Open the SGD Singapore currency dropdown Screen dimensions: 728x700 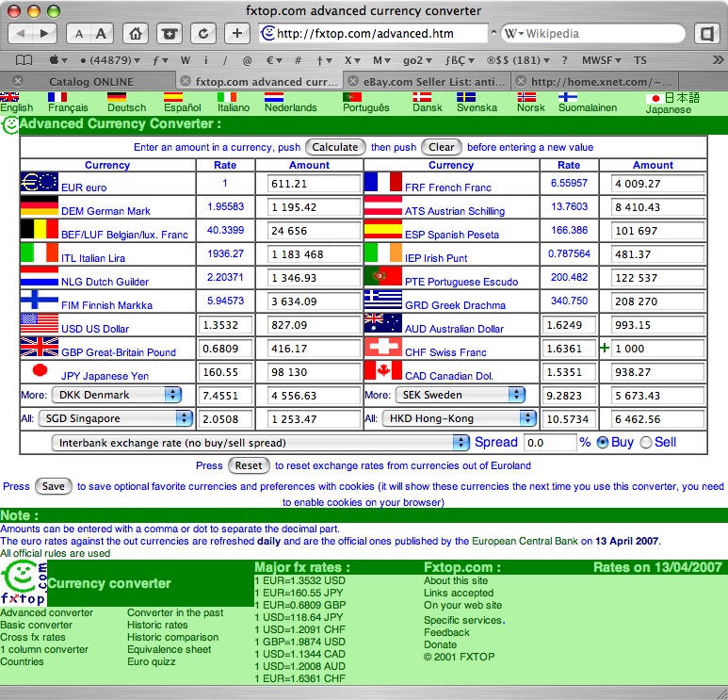click(x=116, y=418)
